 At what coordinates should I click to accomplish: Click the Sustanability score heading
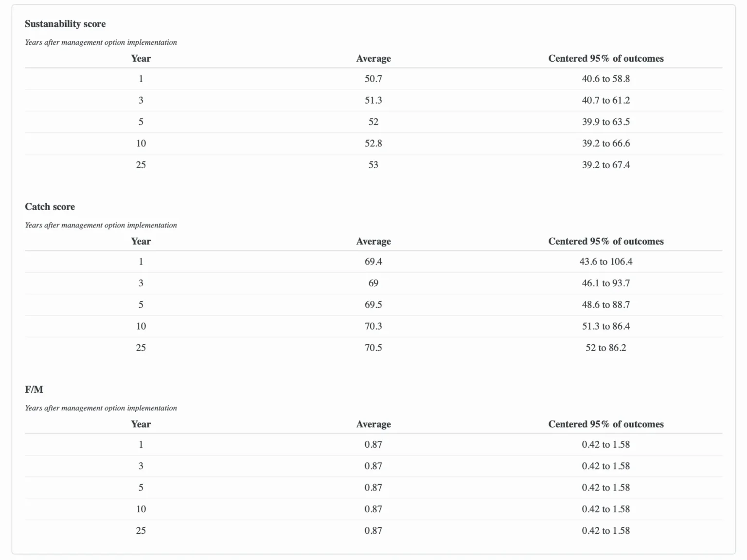[65, 24]
